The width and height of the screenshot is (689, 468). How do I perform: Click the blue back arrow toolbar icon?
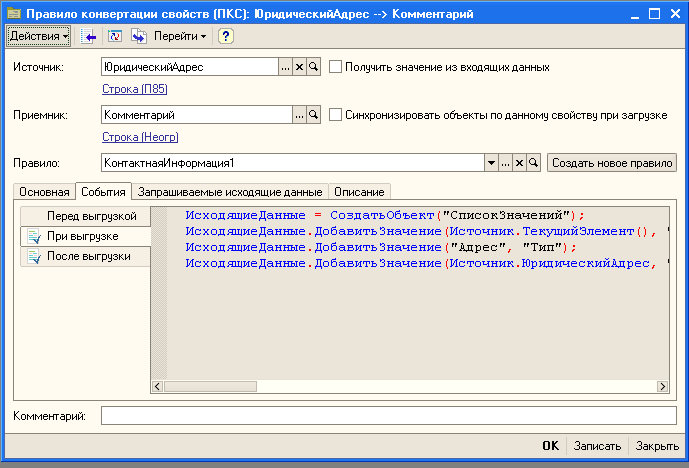pyautogui.click(x=90, y=36)
